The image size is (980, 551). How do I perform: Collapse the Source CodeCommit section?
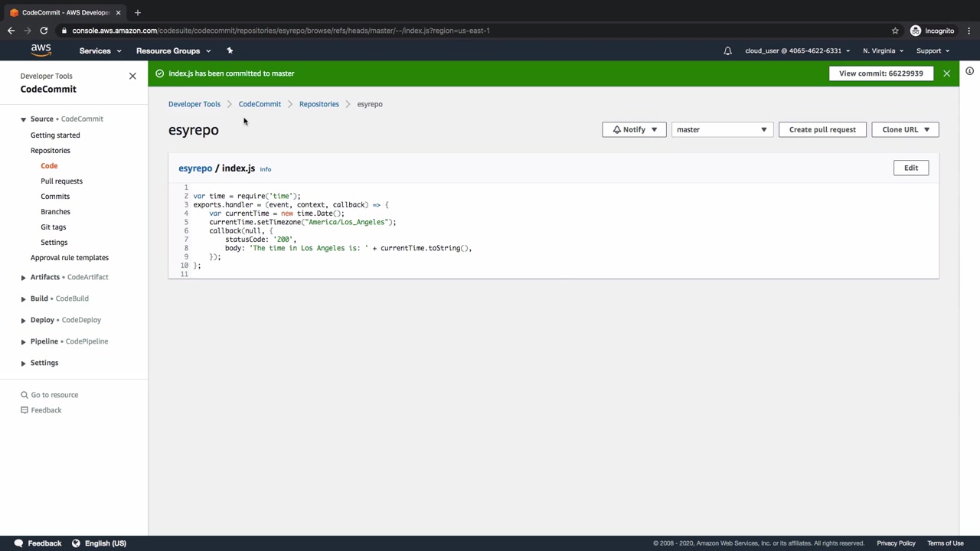[23, 119]
